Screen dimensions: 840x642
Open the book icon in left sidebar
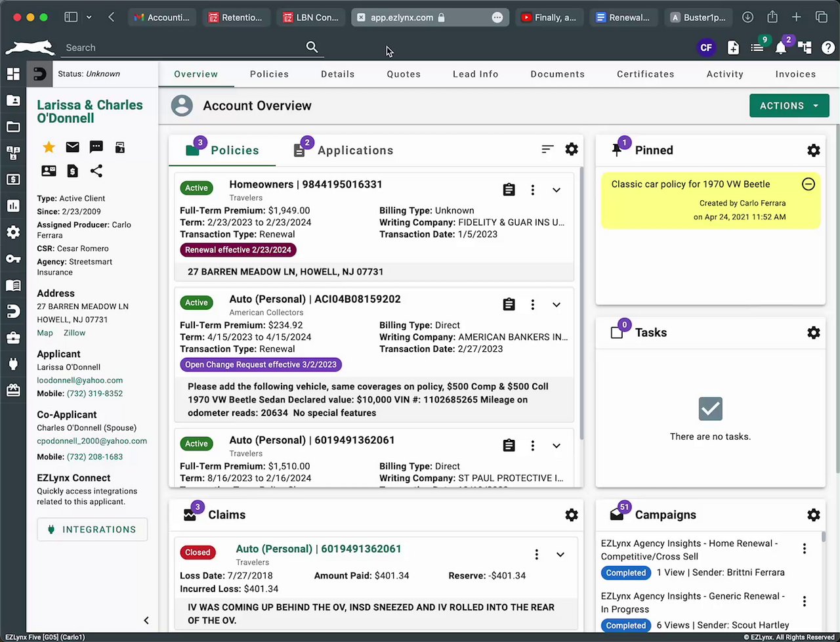pyautogui.click(x=13, y=286)
